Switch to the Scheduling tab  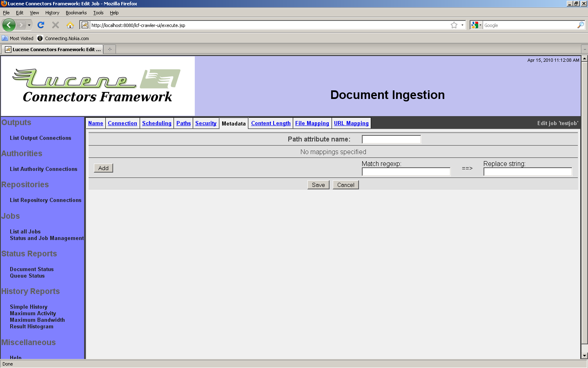coord(157,123)
